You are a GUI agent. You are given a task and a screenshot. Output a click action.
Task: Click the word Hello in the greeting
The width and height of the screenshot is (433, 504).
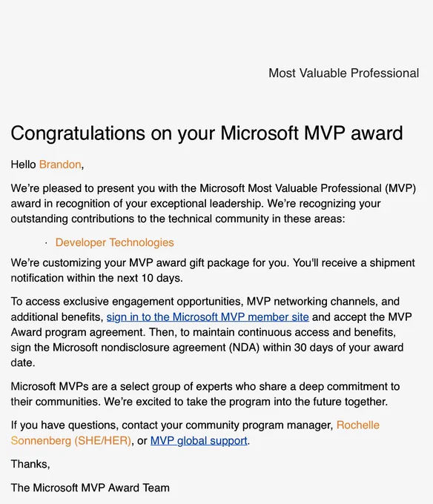coord(23,165)
